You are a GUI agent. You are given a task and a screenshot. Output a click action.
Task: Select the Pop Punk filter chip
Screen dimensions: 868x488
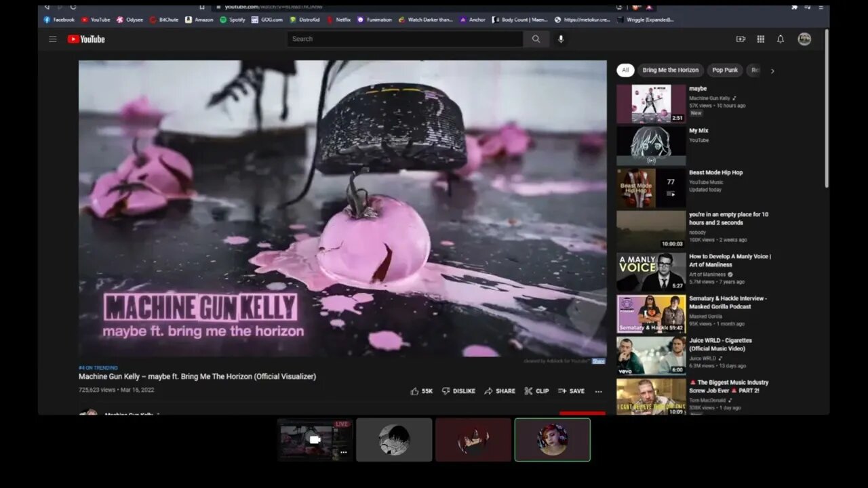[725, 70]
